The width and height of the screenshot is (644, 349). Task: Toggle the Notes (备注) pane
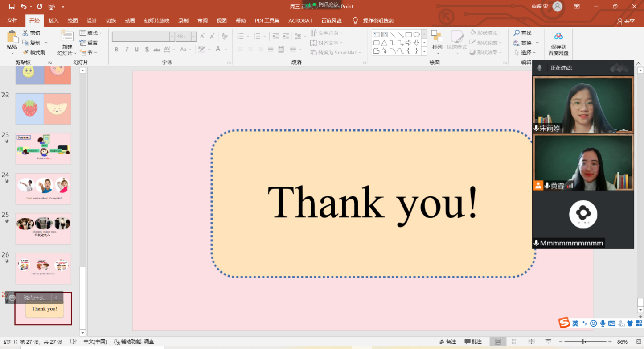(x=448, y=342)
